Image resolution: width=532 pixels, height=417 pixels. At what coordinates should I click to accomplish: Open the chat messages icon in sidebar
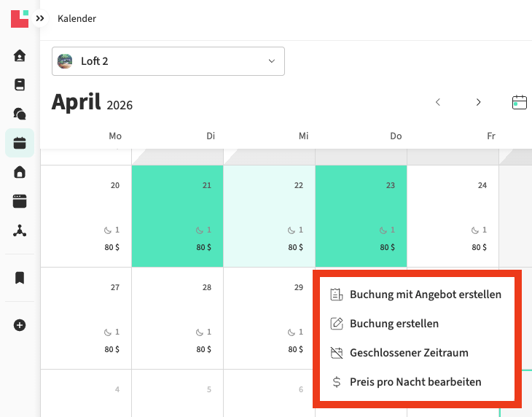pyautogui.click(x=20, y=114)
